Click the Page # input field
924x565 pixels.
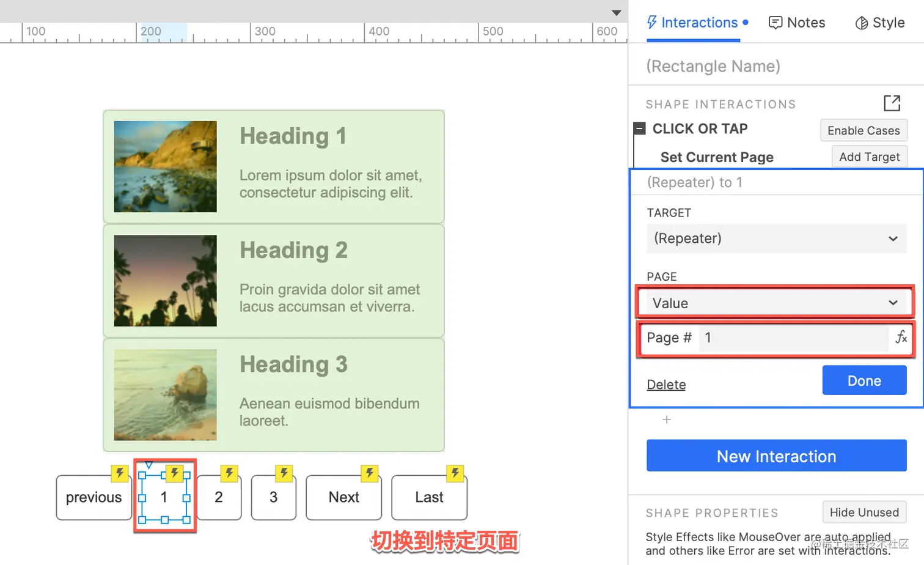click(793, 338)
